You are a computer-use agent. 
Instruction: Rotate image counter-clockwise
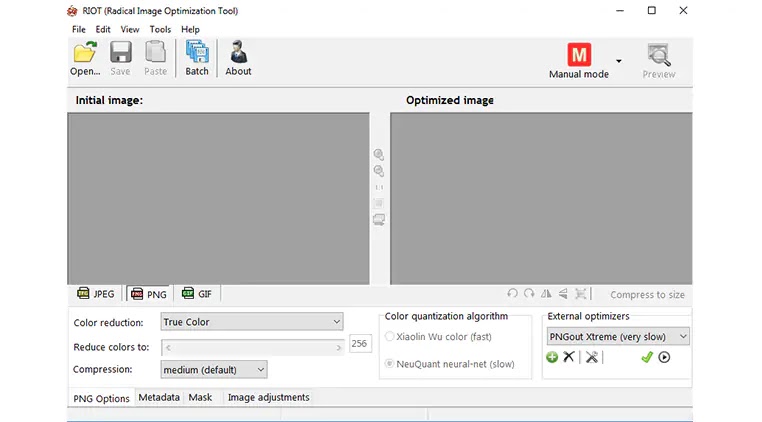coord(512,294)
